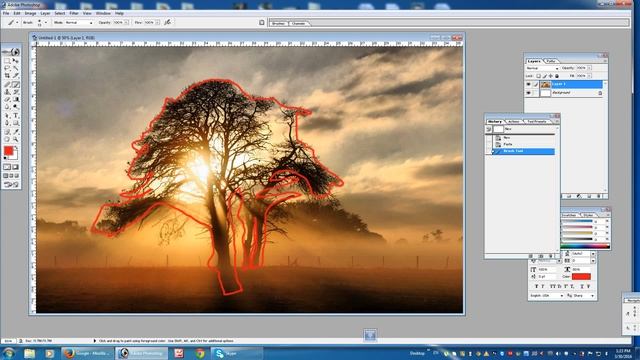Image resolution: width=640 pixels, height=360 pixels.
Task: Select the Move tool
Action: [x=16, y=61]
